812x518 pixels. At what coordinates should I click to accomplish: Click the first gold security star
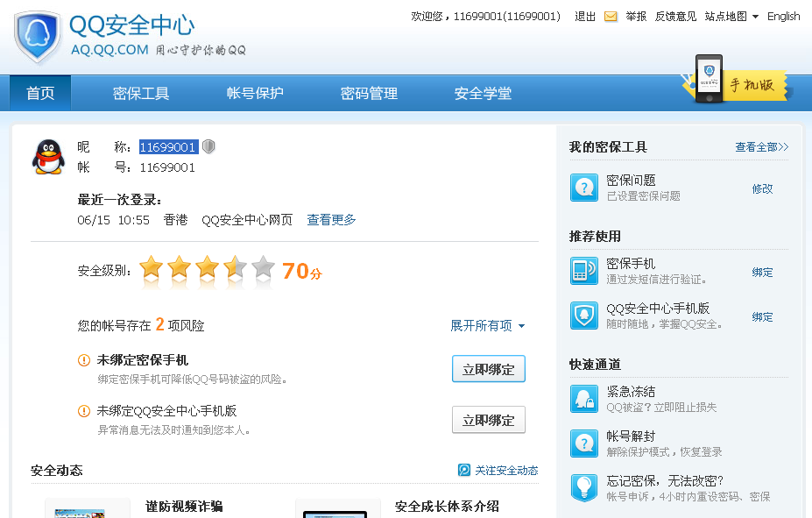click(x=152, y=268)
